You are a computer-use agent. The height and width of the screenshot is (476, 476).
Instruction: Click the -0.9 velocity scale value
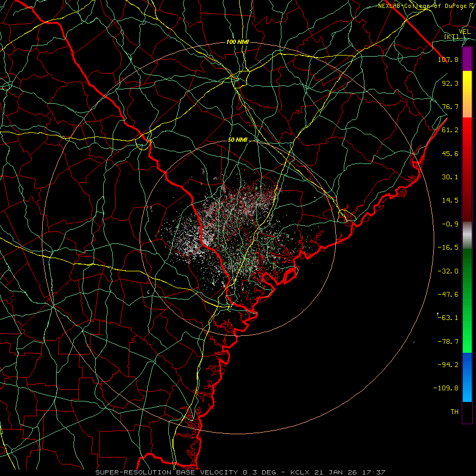pyautogui.click(x=450, y=224)
